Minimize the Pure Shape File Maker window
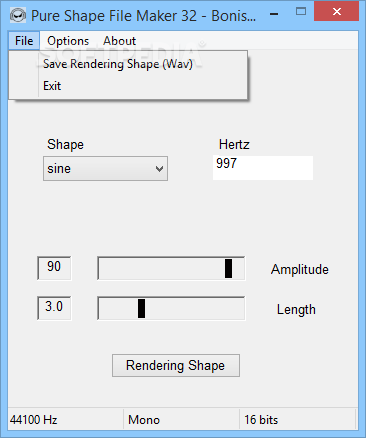This screenshot has height=438, width=366. 274,14
